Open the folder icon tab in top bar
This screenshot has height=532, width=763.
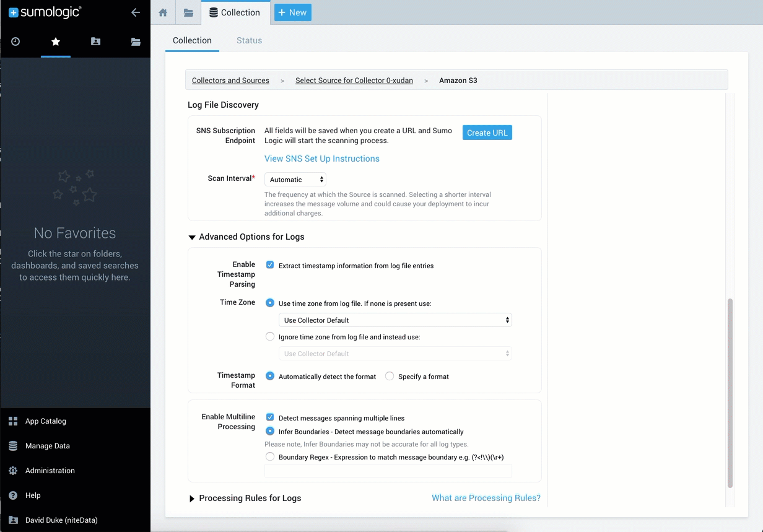coord(188,12)
